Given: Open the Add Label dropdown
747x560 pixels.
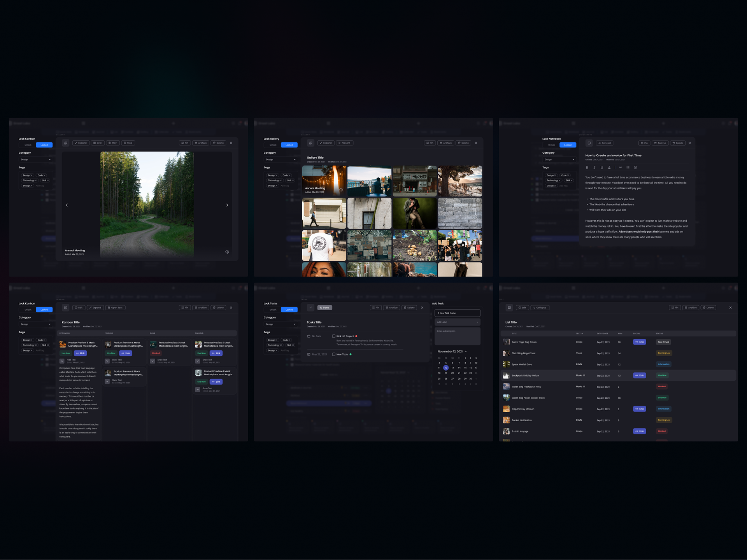Looking at the screenshot, I should [x=457, y=322].
